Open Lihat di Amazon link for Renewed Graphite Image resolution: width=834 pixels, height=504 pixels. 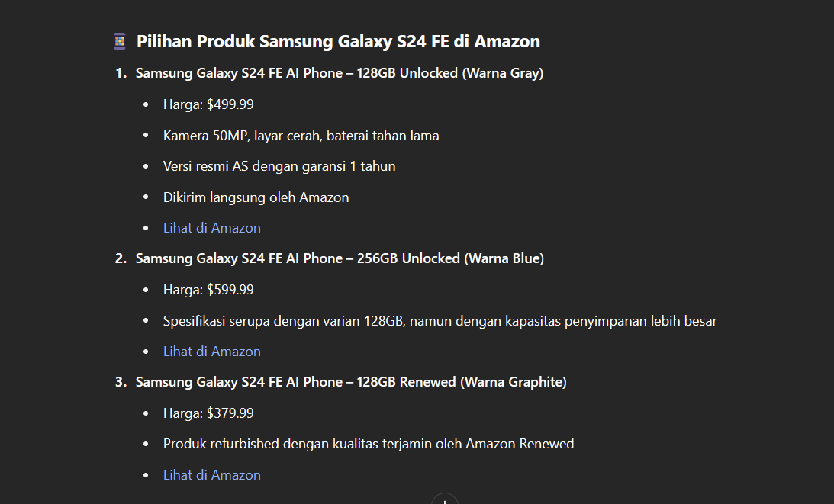click(x=211, y=475)
